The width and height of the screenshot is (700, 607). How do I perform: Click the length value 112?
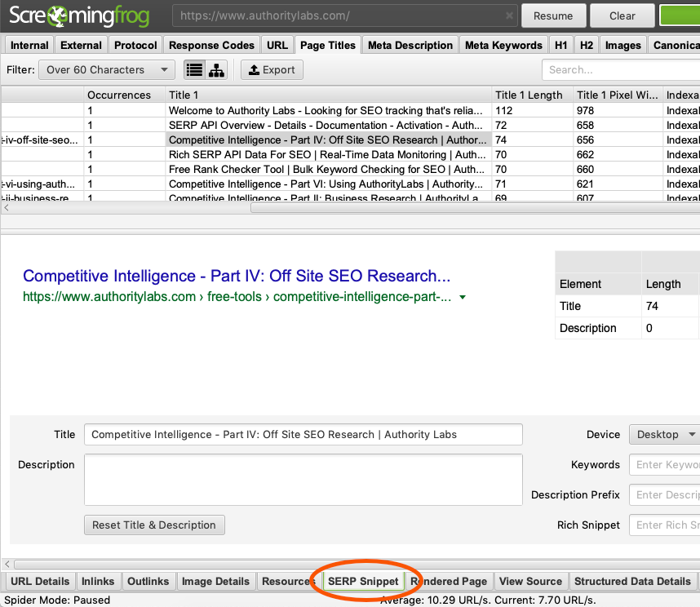click(x=503, y=110)
